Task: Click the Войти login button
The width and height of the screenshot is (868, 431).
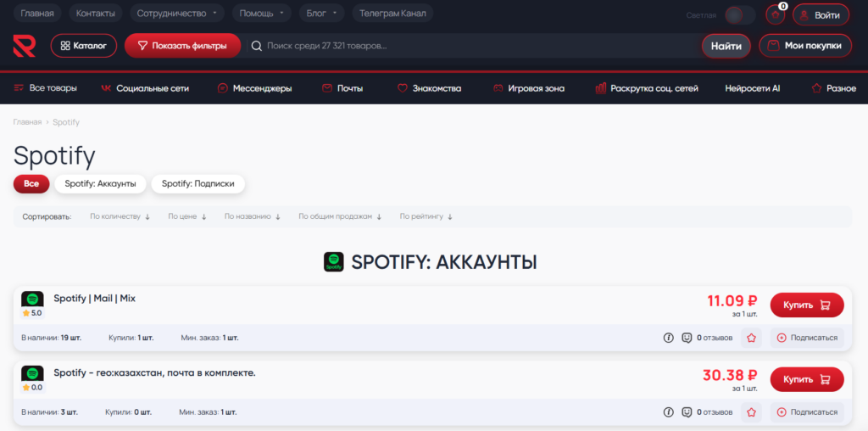Action: (x=821, y=15)
